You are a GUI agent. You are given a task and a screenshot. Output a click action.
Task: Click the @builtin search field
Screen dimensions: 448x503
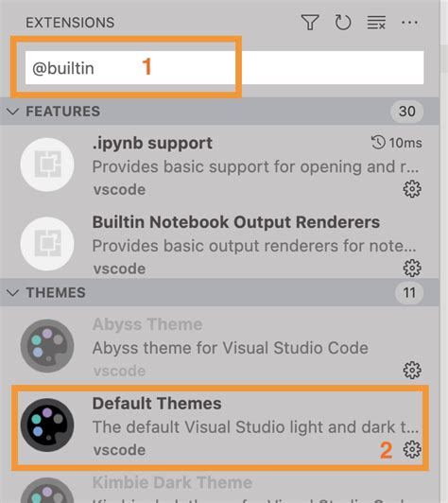click(x=225, y=68)
